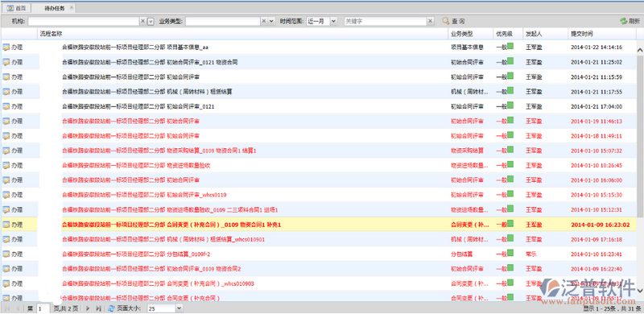The width and height of the screenshot is (644, 314).
Task: Switch to the 首页 tab
Action: coord(16,8)
